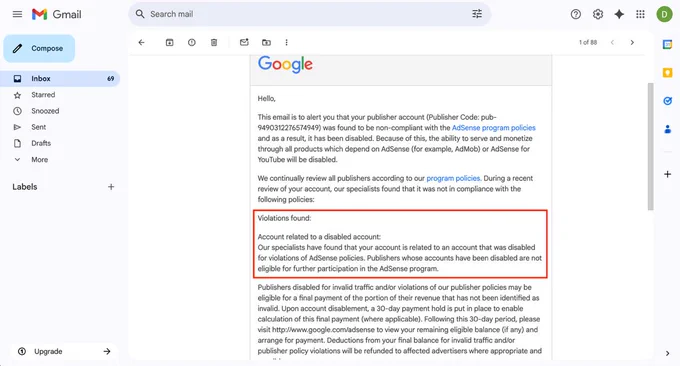Open the Settings gear icon

pyautogui.click(x=598, y=14)
